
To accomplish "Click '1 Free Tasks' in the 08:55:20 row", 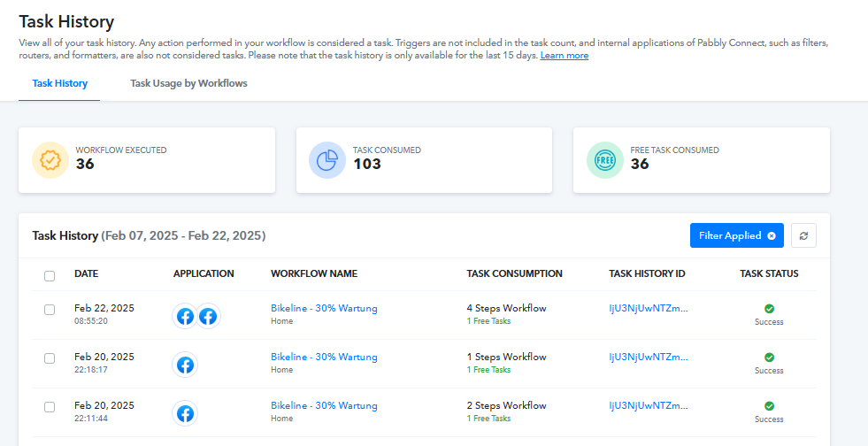I will tap(488, 321).
